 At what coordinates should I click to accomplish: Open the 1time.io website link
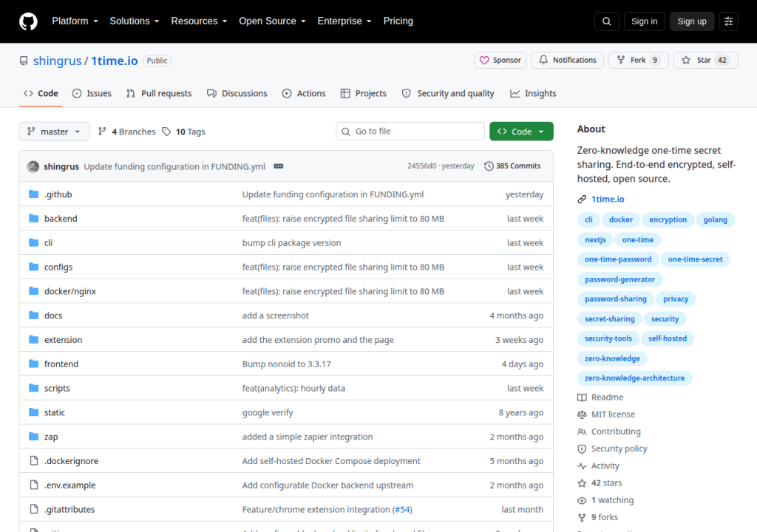pos(608,199)
